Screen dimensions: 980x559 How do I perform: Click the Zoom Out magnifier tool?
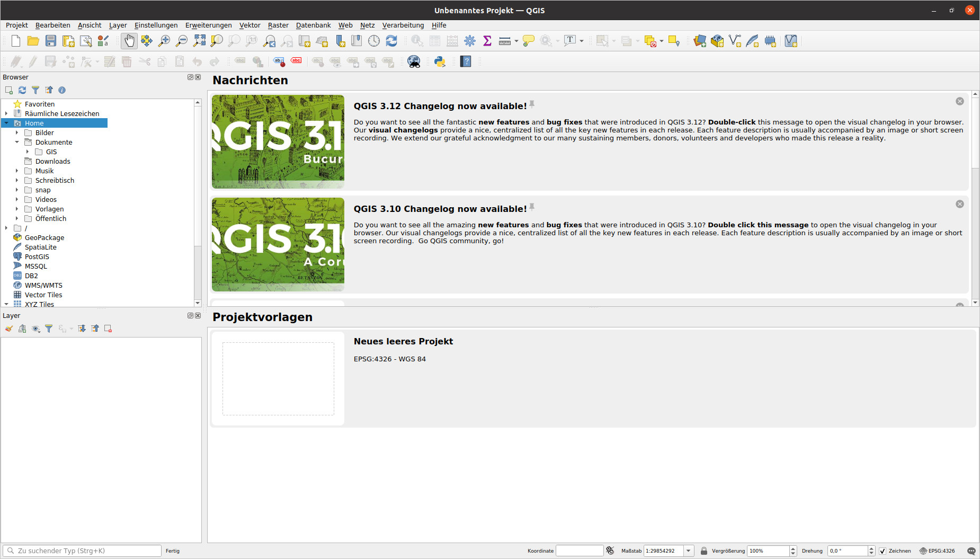182,41
